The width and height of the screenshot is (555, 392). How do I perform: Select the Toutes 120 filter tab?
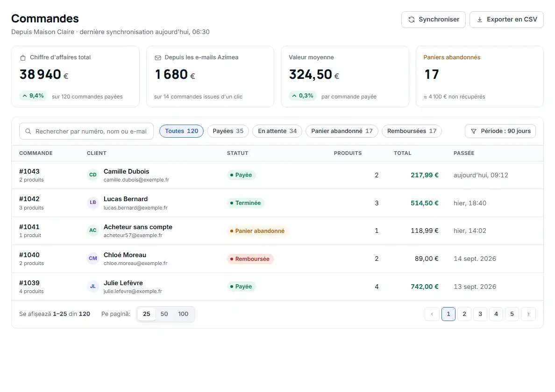(x=182, y=131)
